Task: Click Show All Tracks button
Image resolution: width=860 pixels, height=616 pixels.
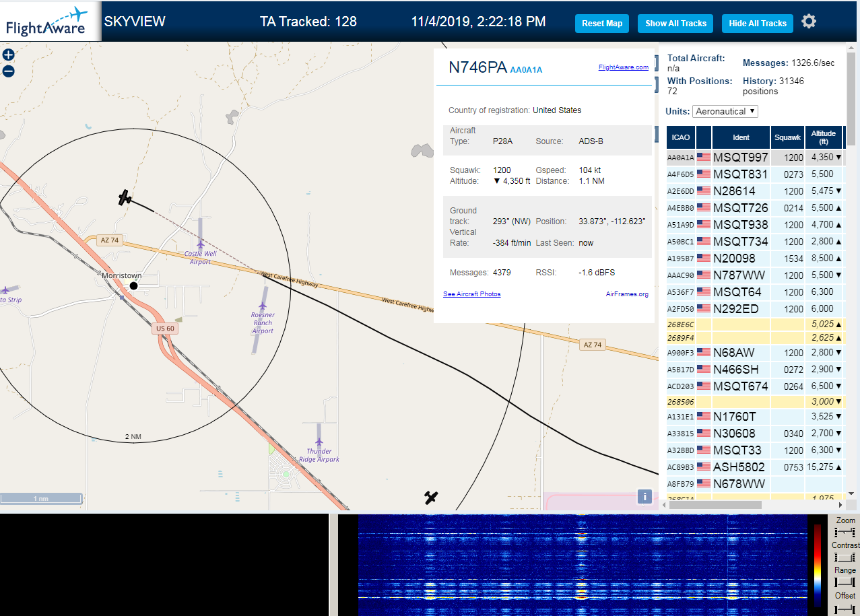Action: click(x=676, y=24)
